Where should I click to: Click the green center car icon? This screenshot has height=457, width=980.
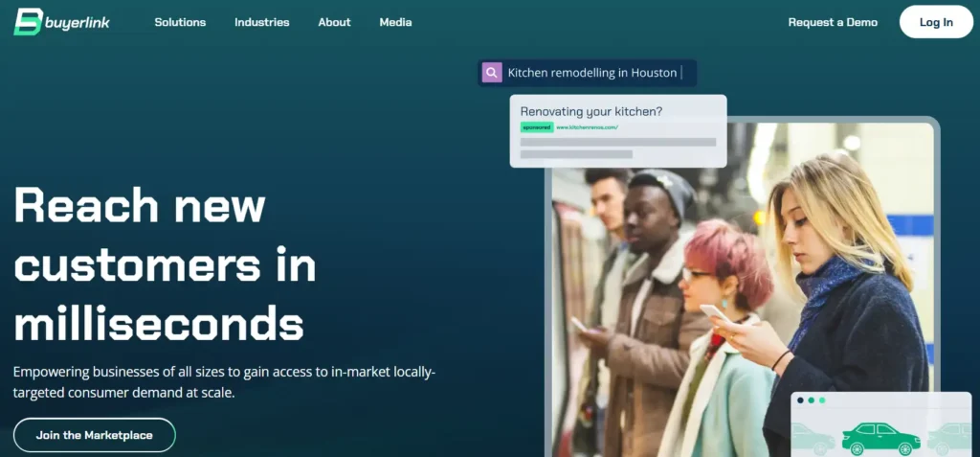(880, 437)
